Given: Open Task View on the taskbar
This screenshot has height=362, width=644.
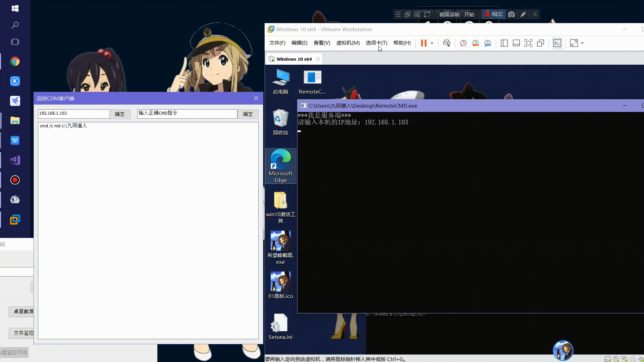Looking at the screenshot, I should coord(15,42).
